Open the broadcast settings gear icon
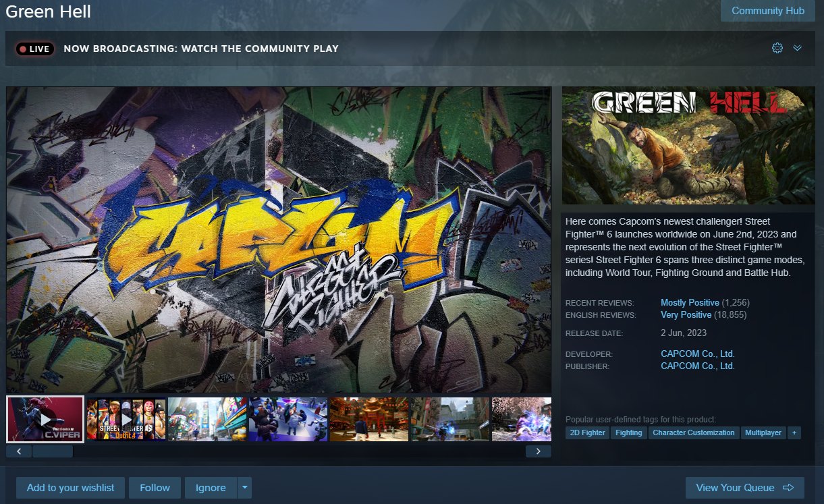 (777, 48)
